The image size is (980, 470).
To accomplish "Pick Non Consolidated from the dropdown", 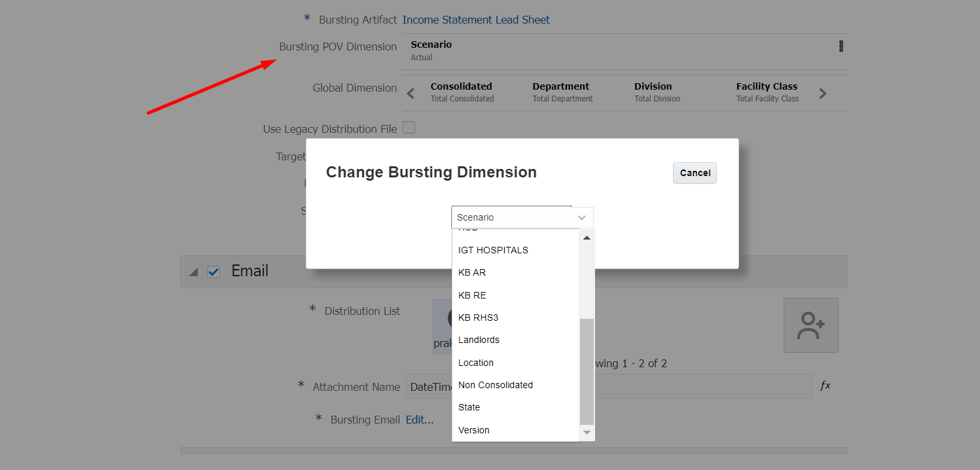I will [x=496, y=385].
